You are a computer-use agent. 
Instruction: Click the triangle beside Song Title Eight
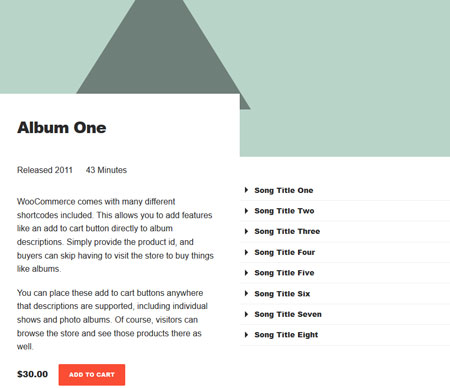(x=246, y=335)
